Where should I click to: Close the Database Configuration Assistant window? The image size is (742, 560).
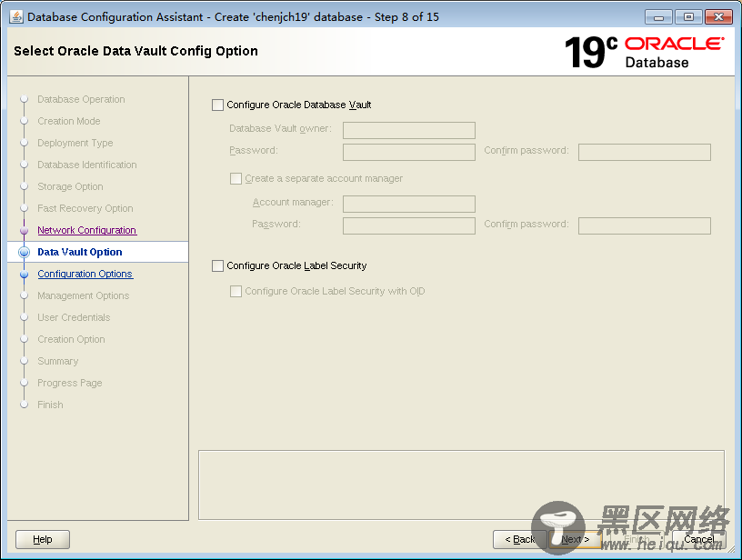point(718,17)
